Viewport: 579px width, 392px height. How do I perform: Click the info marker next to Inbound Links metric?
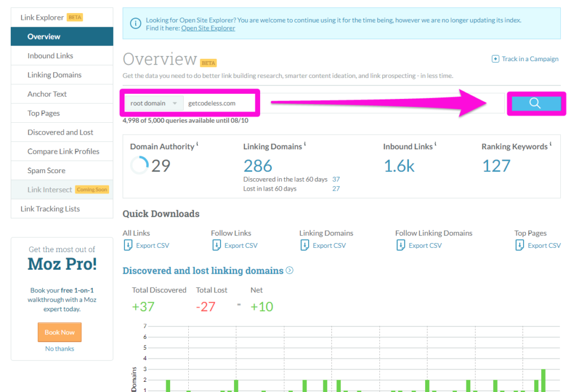pyautogui.click(x=435, y=144)
